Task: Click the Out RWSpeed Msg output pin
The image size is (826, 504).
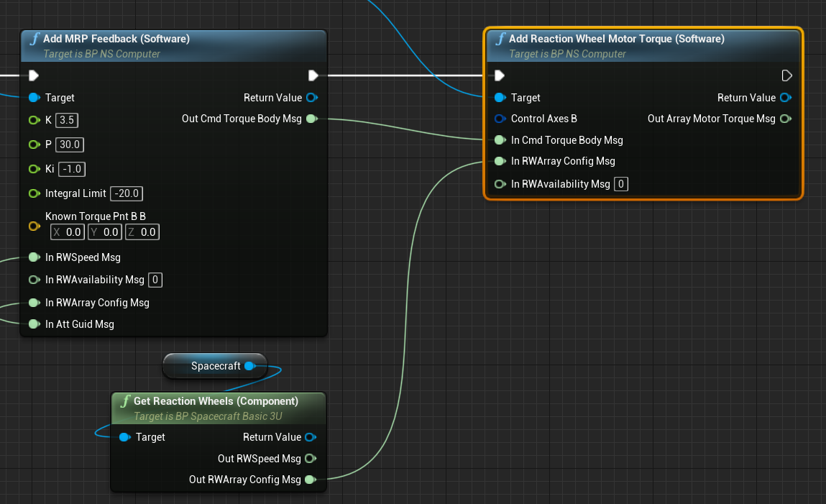Action: (311, 459)
